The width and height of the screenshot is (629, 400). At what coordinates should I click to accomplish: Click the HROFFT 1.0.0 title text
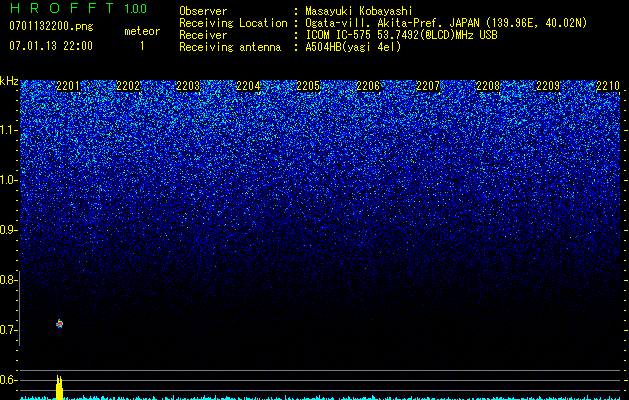(x=78, y=8)
